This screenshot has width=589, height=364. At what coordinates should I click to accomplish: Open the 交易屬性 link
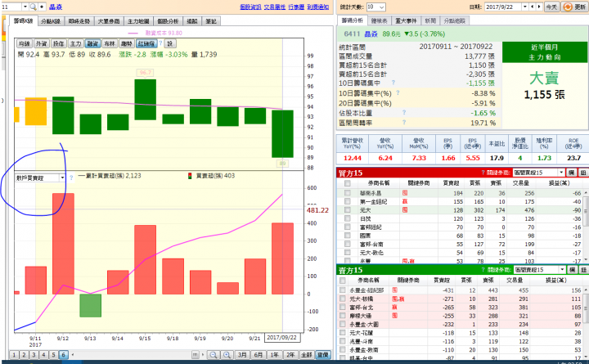(275, 7)
